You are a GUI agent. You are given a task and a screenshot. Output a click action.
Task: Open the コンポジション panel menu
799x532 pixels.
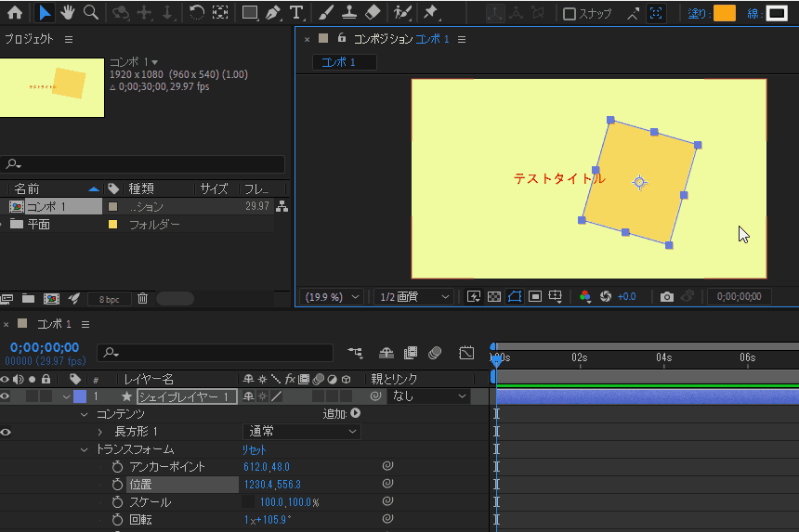click(462, 39)
